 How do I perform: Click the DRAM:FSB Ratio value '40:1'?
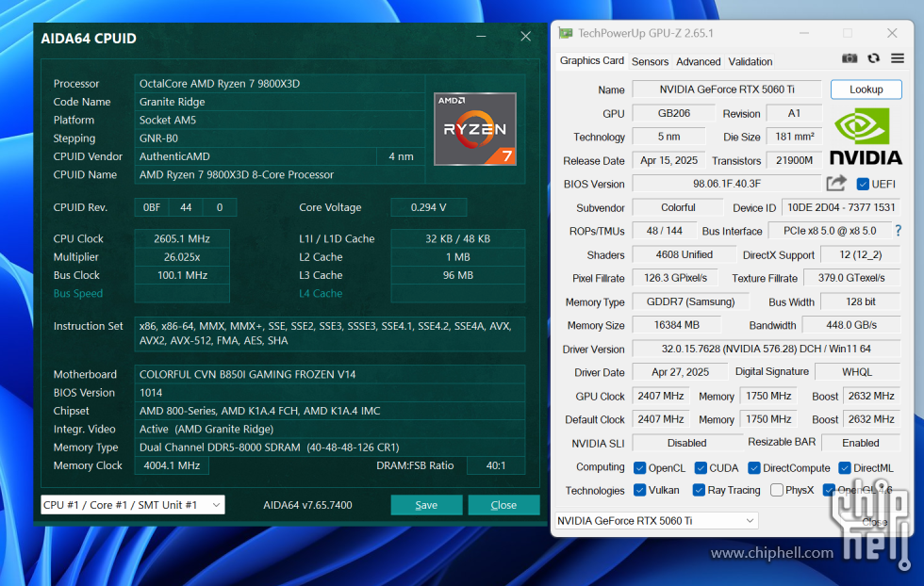pos(496,465)
